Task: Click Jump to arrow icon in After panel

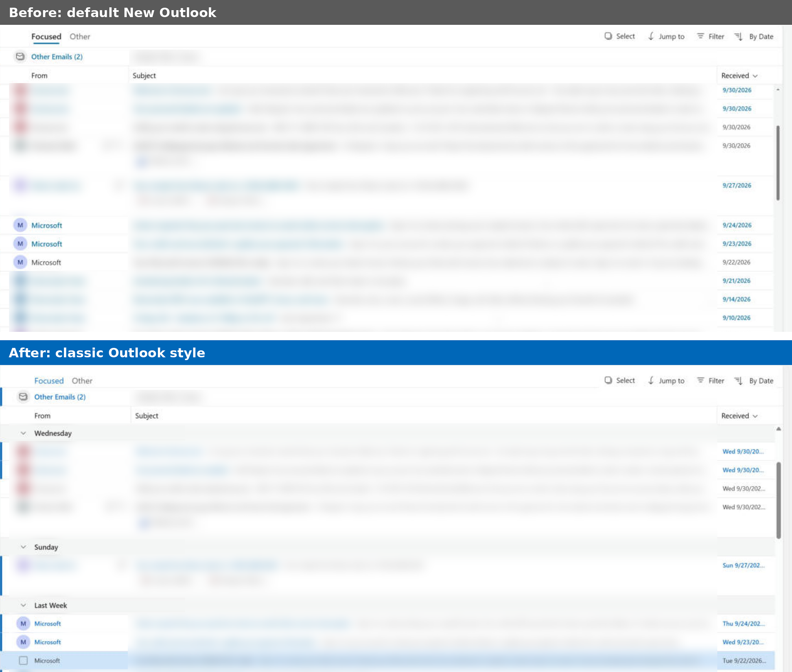Action: [651, 380]
